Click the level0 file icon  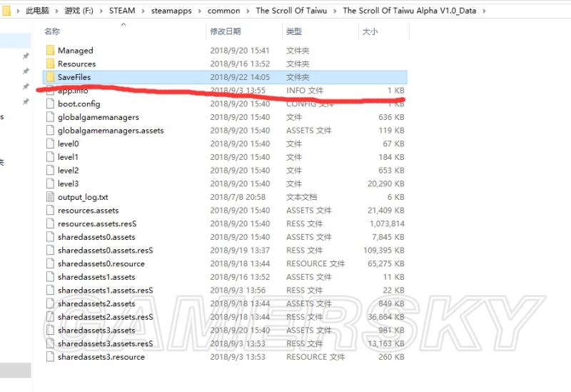[50, 144]
